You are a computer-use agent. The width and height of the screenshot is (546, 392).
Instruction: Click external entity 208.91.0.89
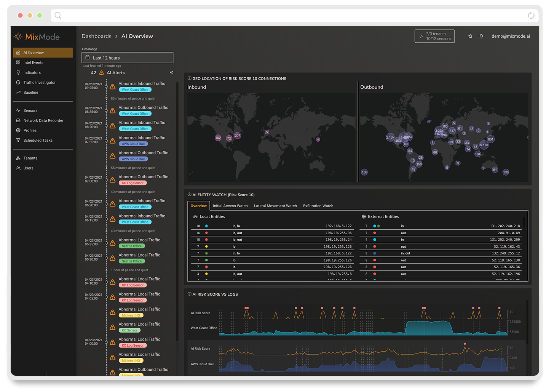click(441, 233)
